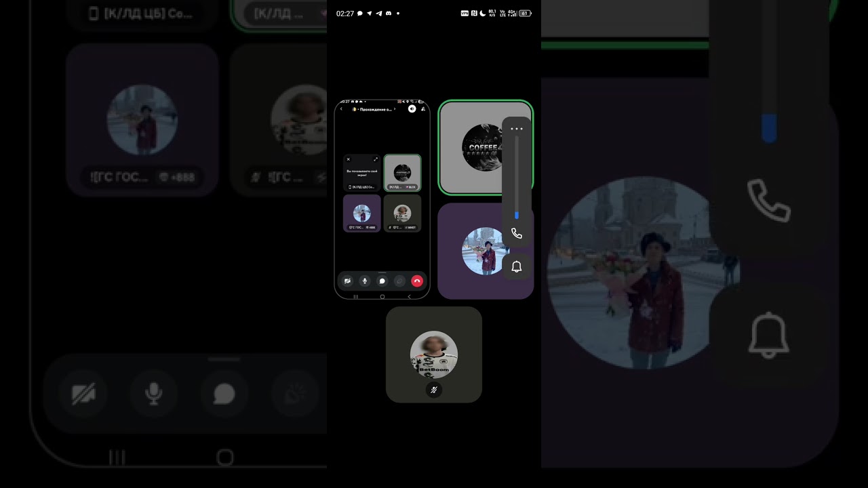Viewport: 868px width, 488px height.
Task: Tap the Discord icon in status bar
Action: click(389, 13)
